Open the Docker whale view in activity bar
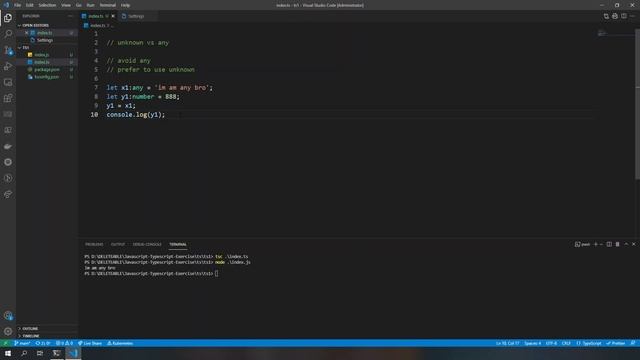Image resolution: width=640 pixels, height=360 pixels. coord(8,146)
